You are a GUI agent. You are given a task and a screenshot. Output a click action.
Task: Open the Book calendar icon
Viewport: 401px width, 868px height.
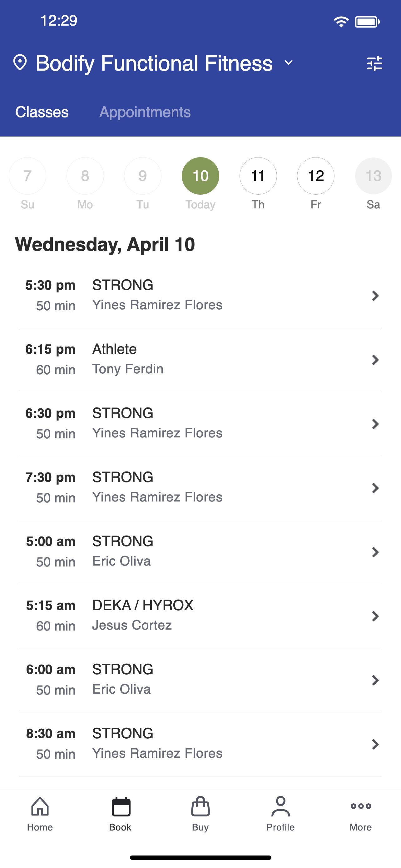121,806
